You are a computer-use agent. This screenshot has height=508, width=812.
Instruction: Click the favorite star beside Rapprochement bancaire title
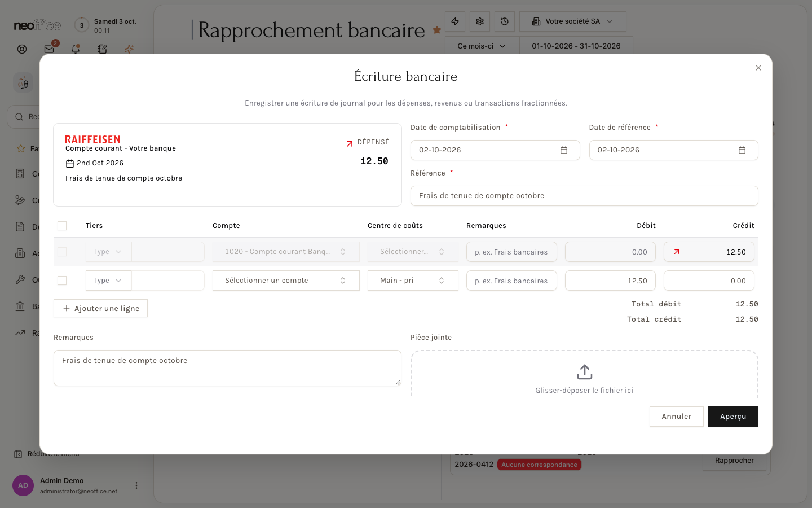coord(437,30)
